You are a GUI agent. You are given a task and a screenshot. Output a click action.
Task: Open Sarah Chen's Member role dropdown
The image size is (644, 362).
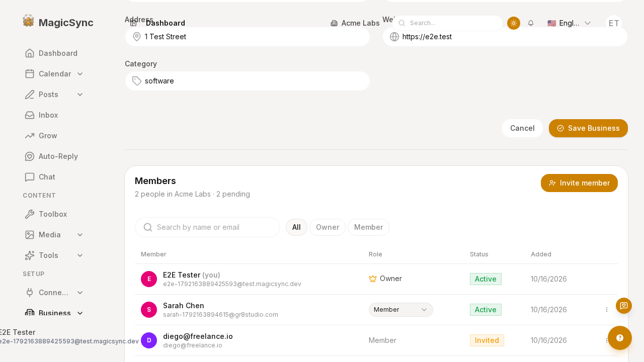401,310
